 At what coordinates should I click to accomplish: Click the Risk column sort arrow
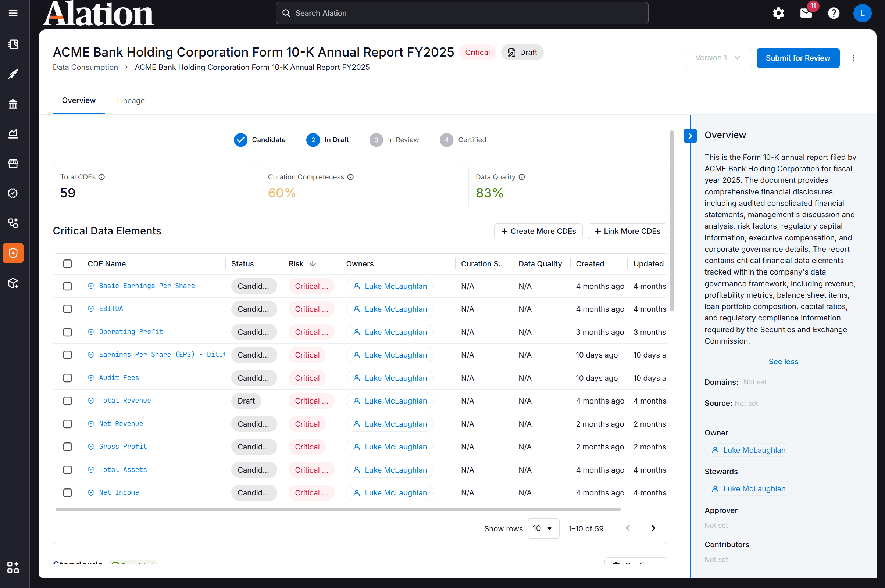(x=313, y=263)
